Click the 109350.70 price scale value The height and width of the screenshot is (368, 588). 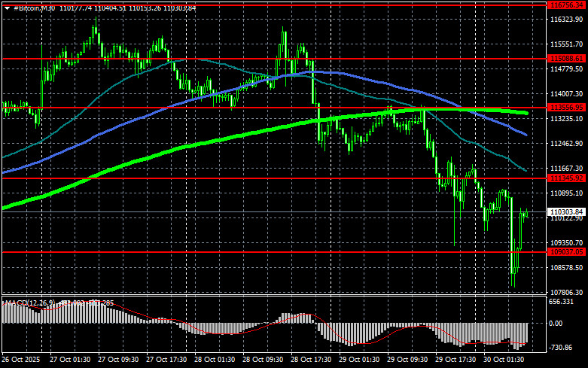point(566,243)
